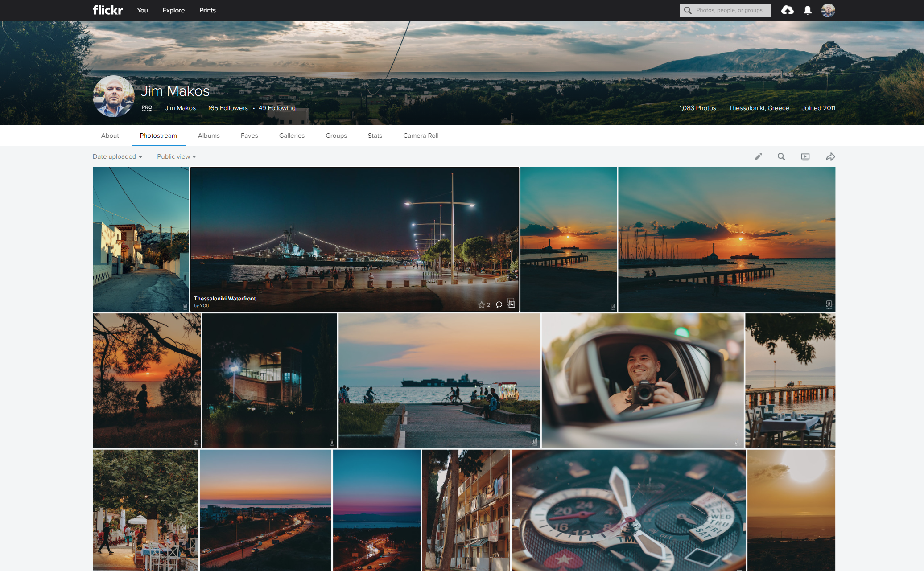
Task: Switch to the Albums tab
Action: point(209,136)
